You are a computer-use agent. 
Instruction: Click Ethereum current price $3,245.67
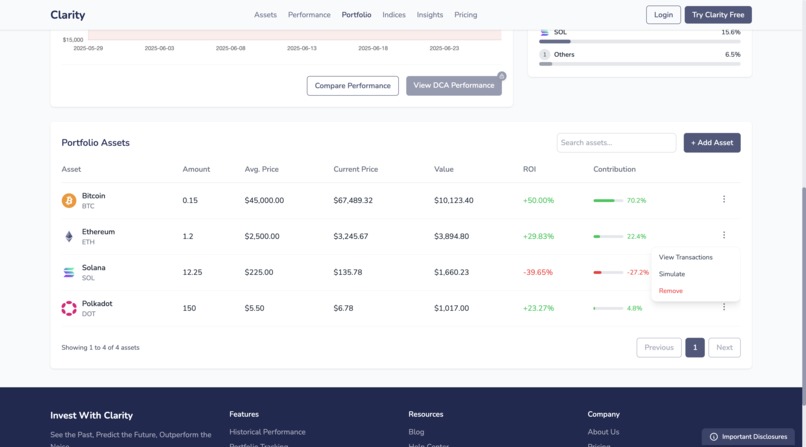click(351, 236)
